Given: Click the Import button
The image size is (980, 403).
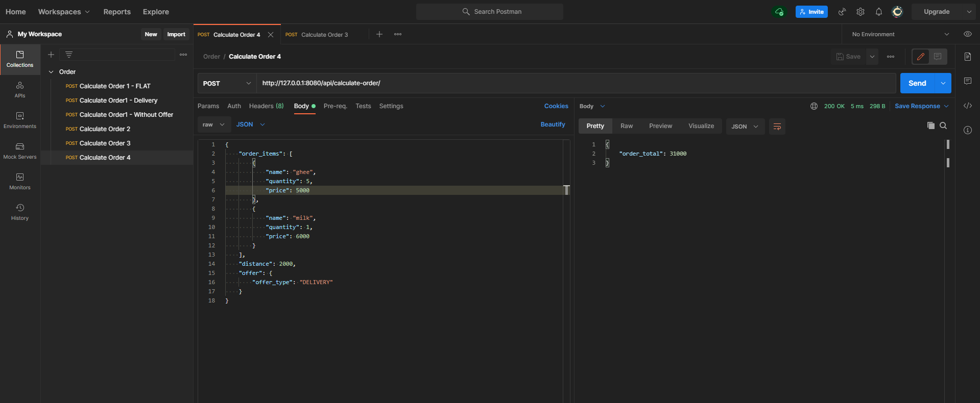Looking at the screenshot, I should pyautogui.click(x=176, y=34).
